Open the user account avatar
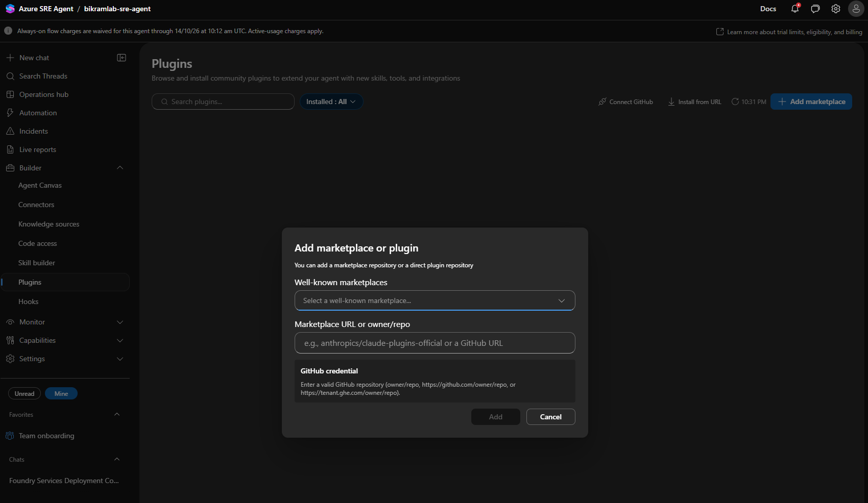 point(856,9)
